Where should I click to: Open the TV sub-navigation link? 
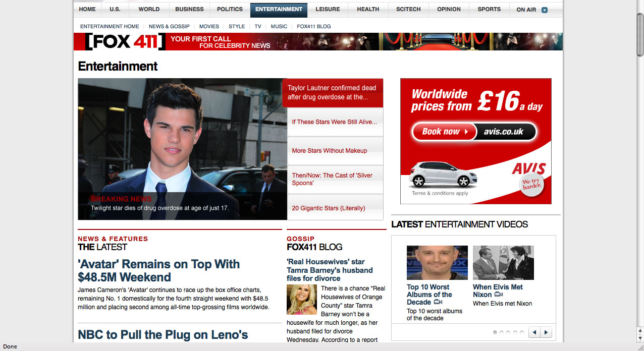(x=258, y=26)
